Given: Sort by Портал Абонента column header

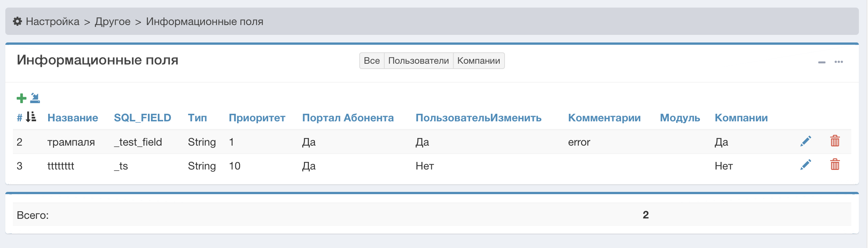Looking at the screenshot, I should tap(348, 118).
